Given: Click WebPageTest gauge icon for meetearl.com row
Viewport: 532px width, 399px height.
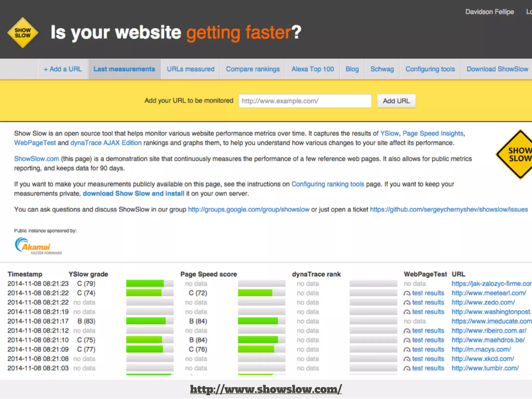Looking at the screenshot, I should click(x=407, y=293).
